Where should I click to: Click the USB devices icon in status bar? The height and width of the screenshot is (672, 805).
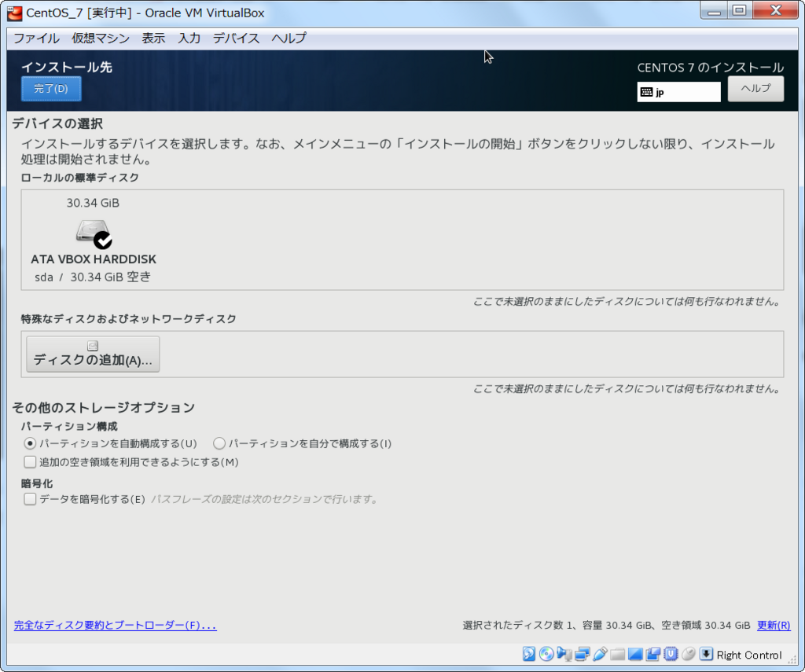tap(600, 655)
